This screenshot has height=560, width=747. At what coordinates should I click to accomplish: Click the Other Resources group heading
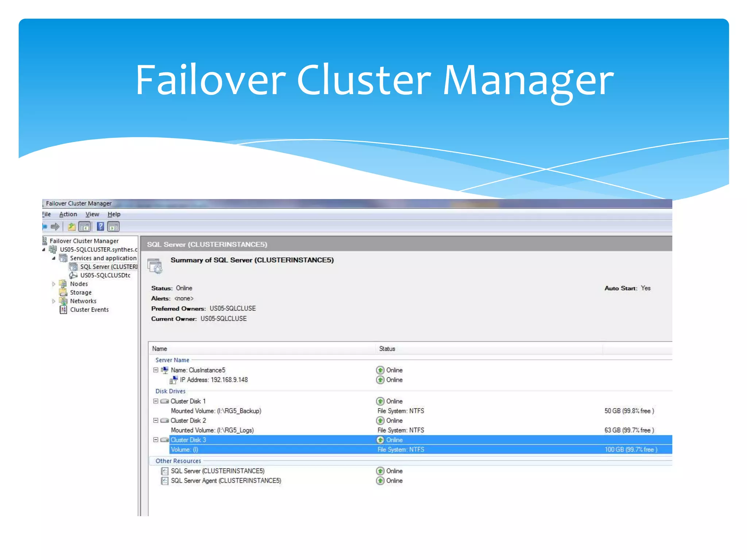tap(178, 461)
